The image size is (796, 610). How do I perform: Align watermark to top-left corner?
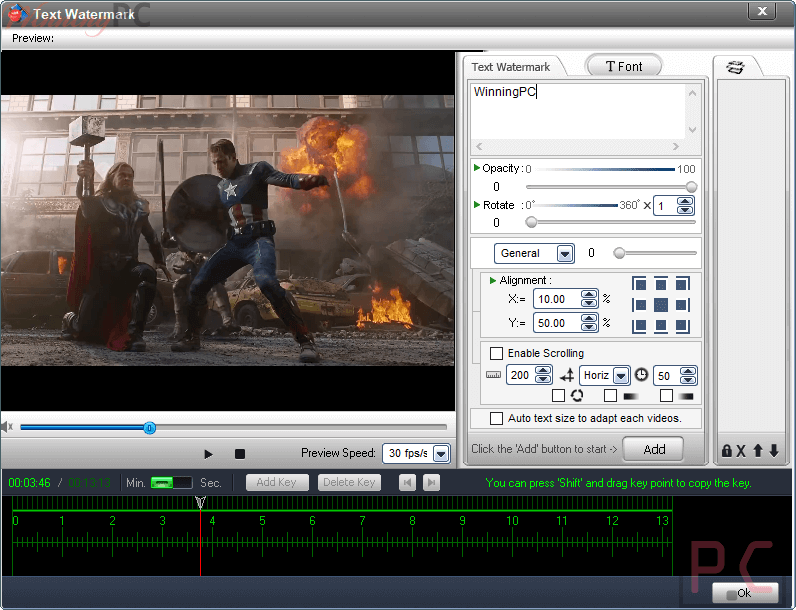pyautogui.click(x=639, y=283)
